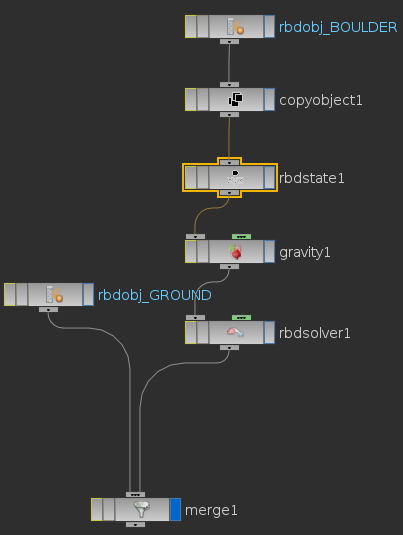Select the rbdobj_GROUND node icon

coord(55,294)
